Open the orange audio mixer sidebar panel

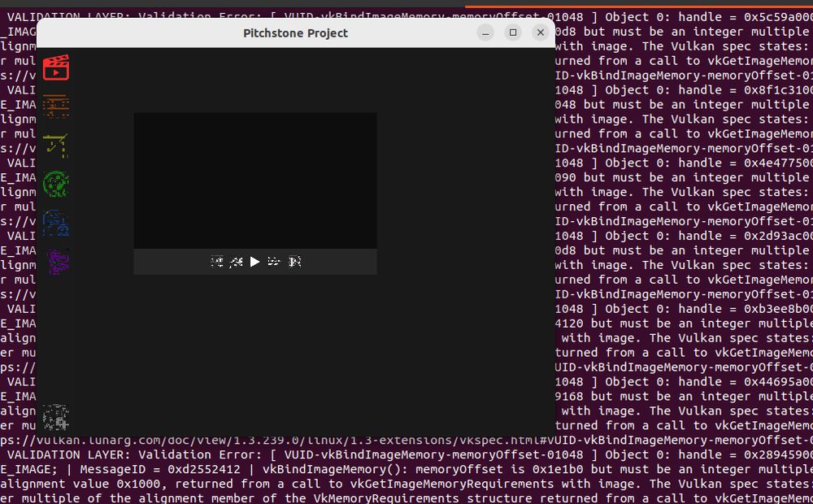[x=57, y=106]
